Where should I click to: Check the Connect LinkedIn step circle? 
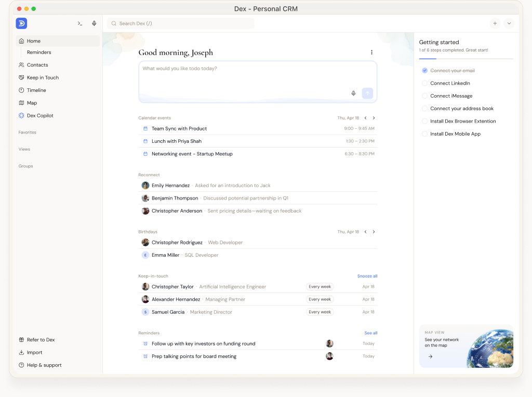click(424, 83)
